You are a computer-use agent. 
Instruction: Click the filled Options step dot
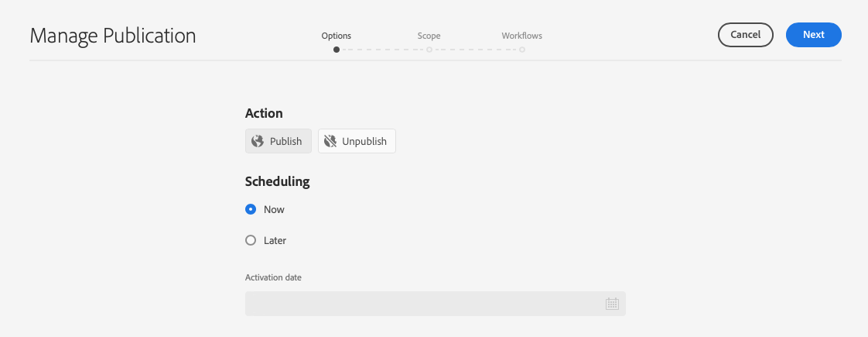[336, 50]
